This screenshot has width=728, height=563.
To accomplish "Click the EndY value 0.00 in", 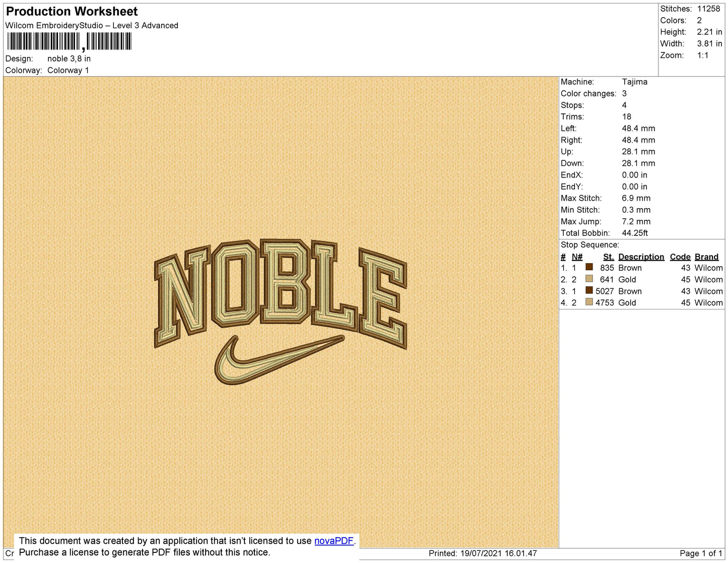I will (x=634, y=186).
